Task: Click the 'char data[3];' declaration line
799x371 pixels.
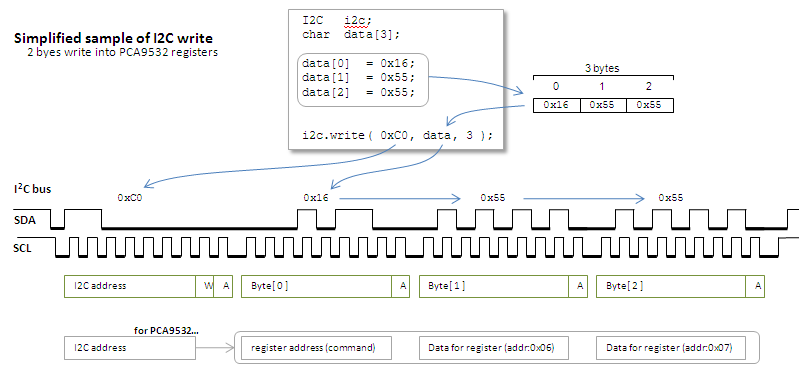Action: click(351, 35)
